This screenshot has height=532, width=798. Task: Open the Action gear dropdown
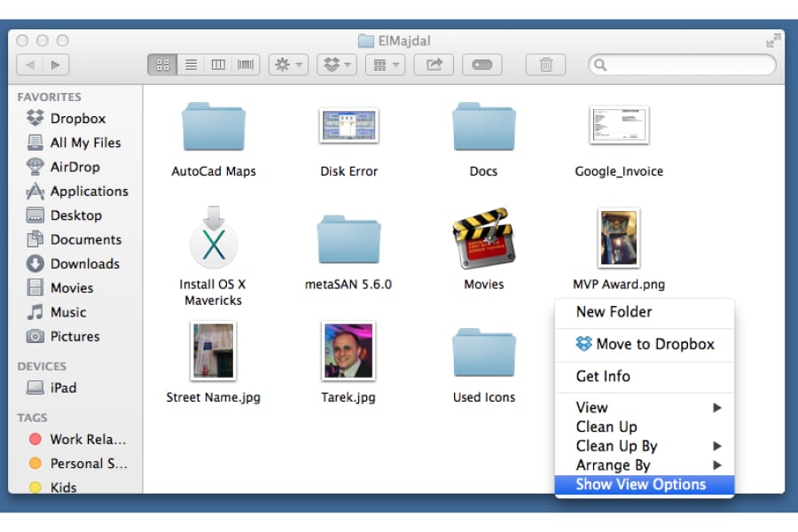(288, 65)
